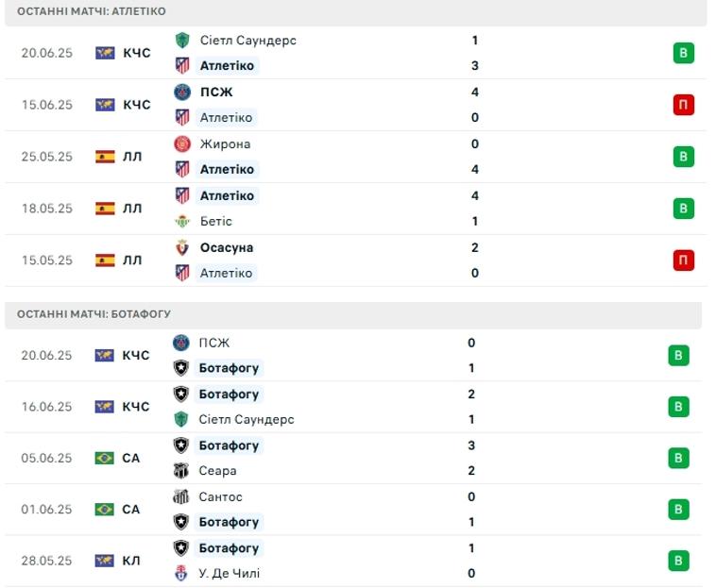Click the Spanish flag in the 25.05.25 match row
Viewport: 716px width, 588px height.
coord(105,157)
